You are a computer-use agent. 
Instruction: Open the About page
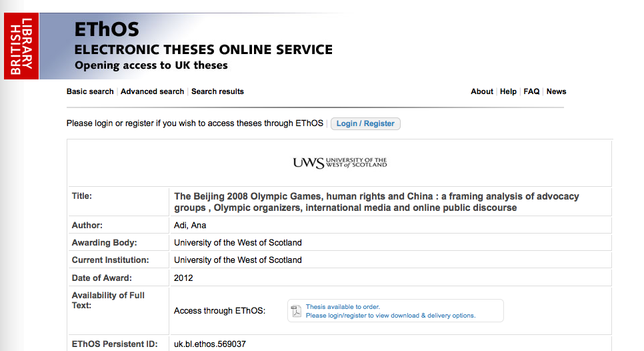[x=481, y=91]
